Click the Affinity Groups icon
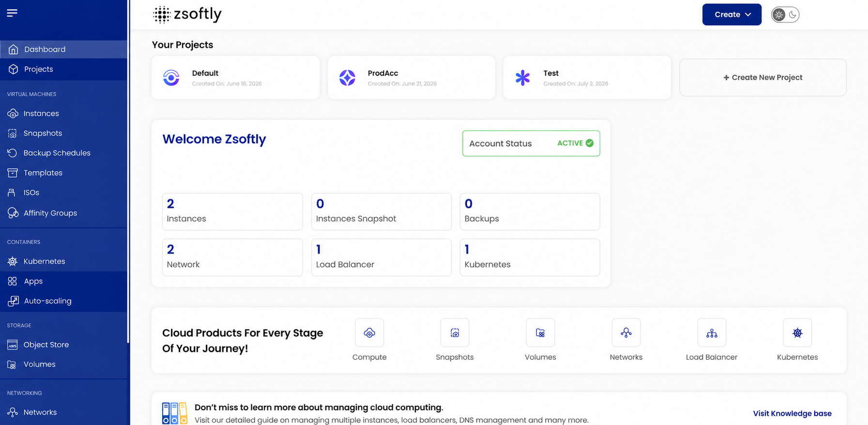The width and height of the screenshot is (868, 425). (13, 213)
